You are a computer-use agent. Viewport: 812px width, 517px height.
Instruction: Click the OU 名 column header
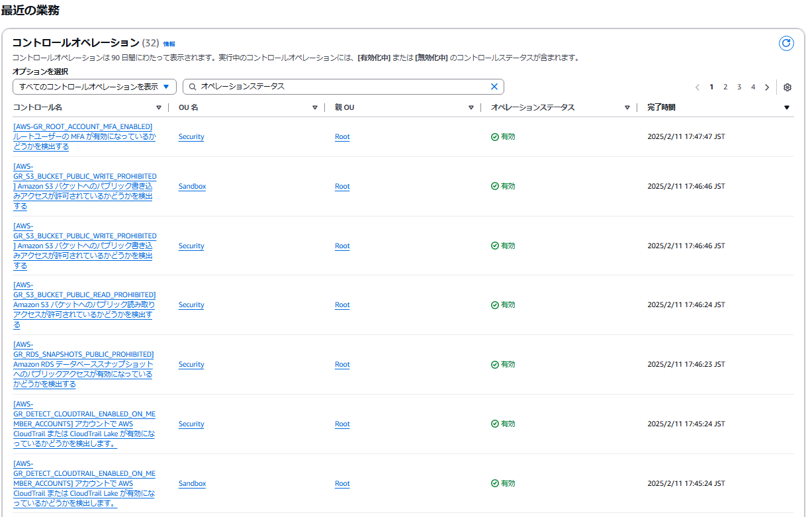coord(189,107)
